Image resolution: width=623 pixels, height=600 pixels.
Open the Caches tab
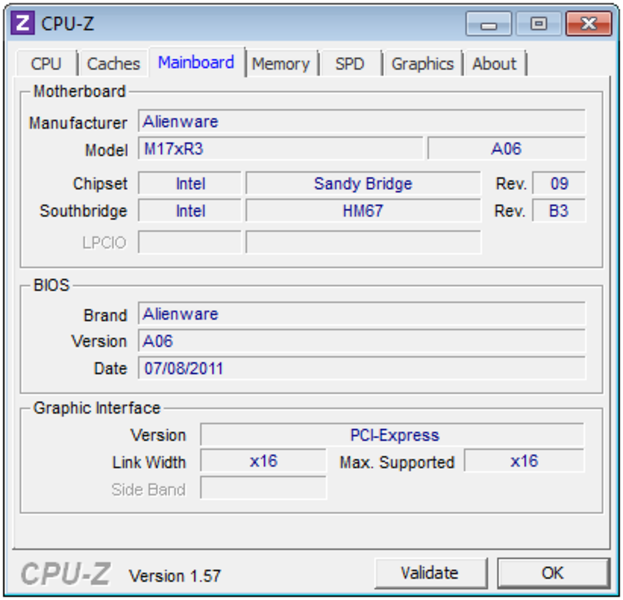(x=113, y=64)
